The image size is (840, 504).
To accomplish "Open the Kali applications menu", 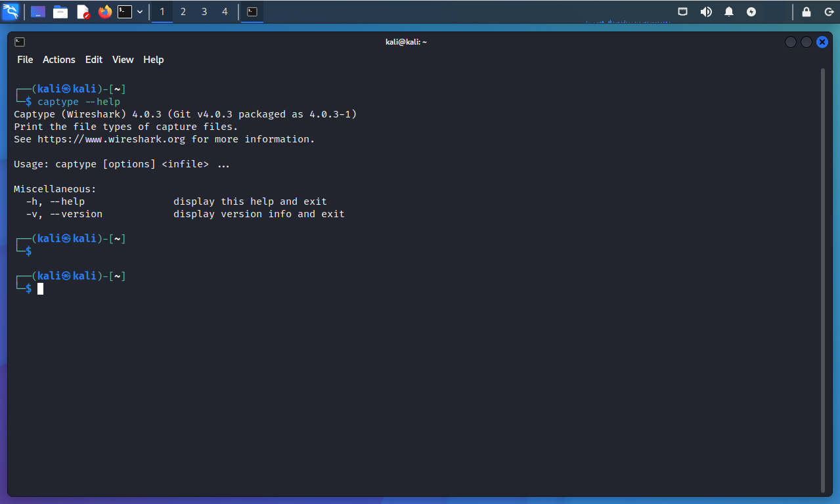I will [11, 12].
